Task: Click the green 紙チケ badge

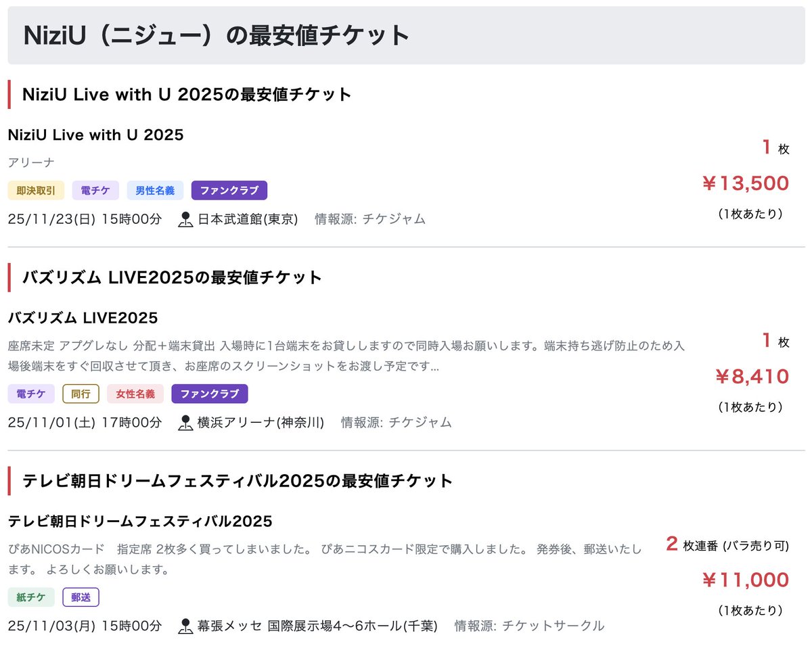Action: point(31,597)
